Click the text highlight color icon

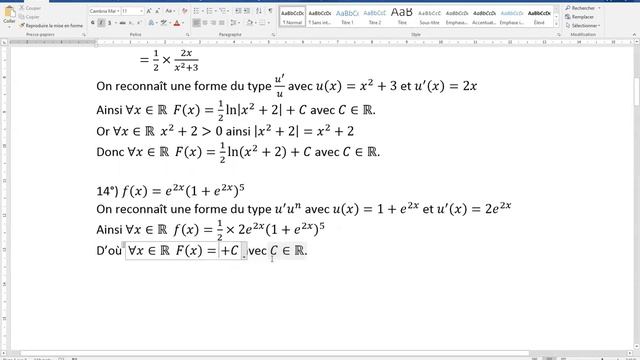click(x=164, y=23)
